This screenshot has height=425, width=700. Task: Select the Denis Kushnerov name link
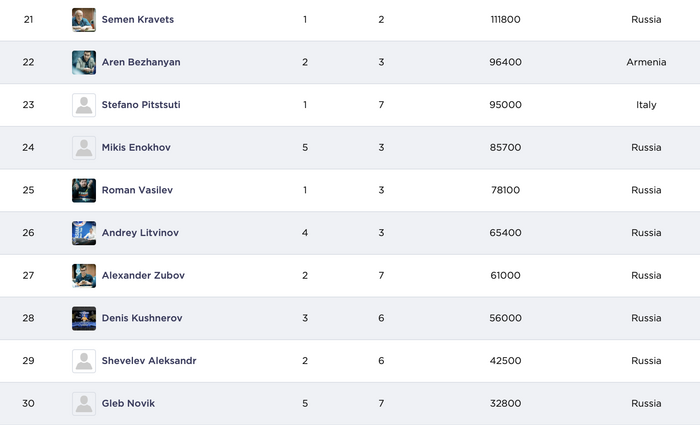pyautogui.click(x=142, y=318)
